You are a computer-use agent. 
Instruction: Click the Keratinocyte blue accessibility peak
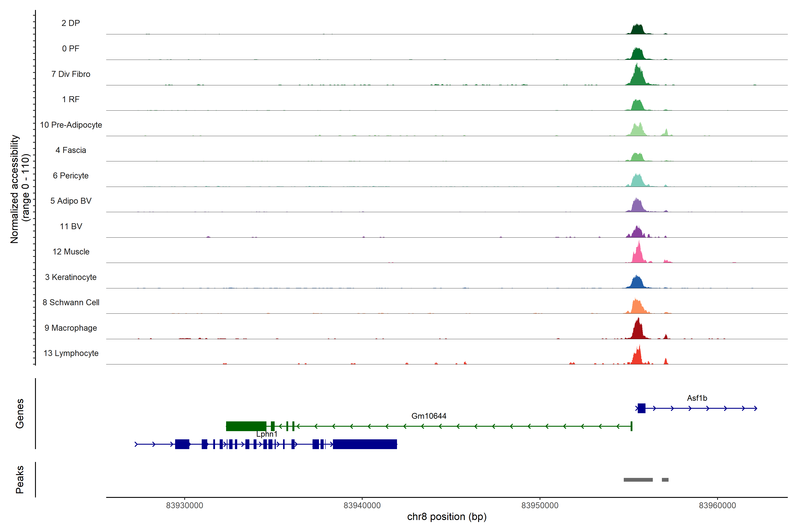click(638, 283)
